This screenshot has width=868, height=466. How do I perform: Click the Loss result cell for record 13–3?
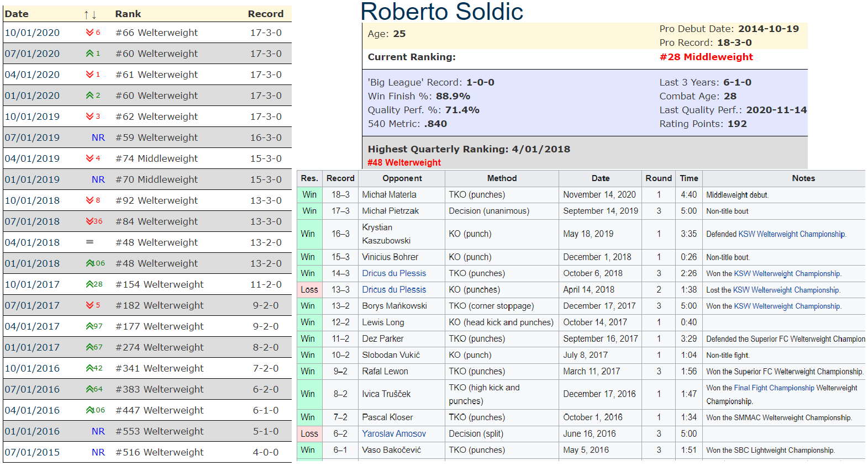[309, 290]
